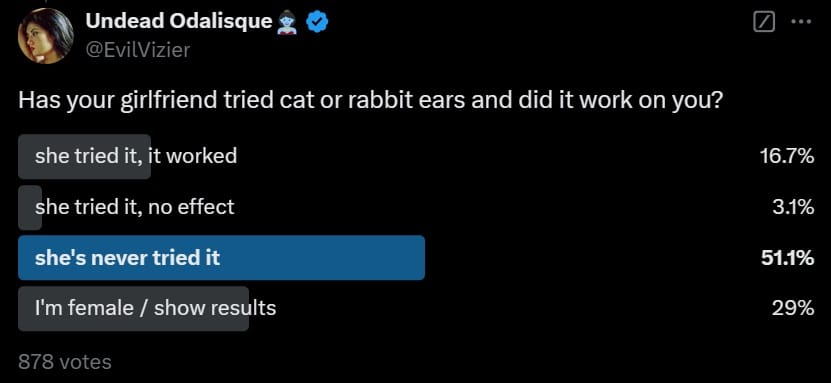Open the Undead Odalisque profile avatar
The height and width of the screenshot is (383, 831).
46,35
